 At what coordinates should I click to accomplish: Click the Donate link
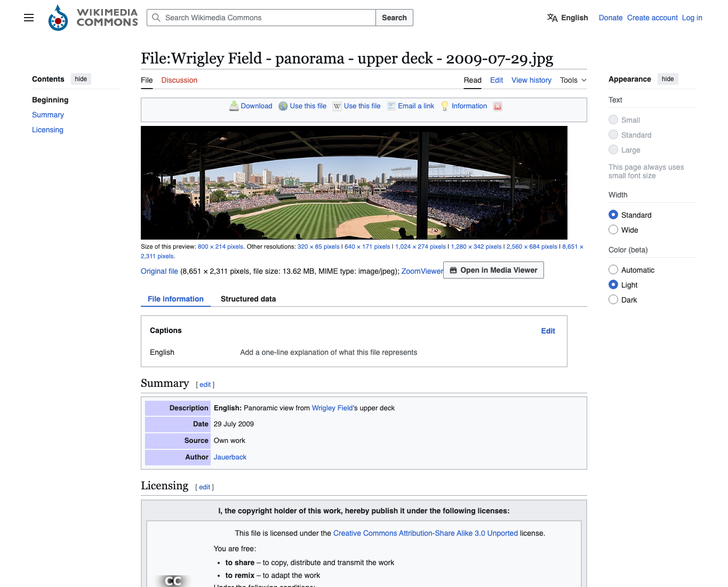(x=611, y=18)
